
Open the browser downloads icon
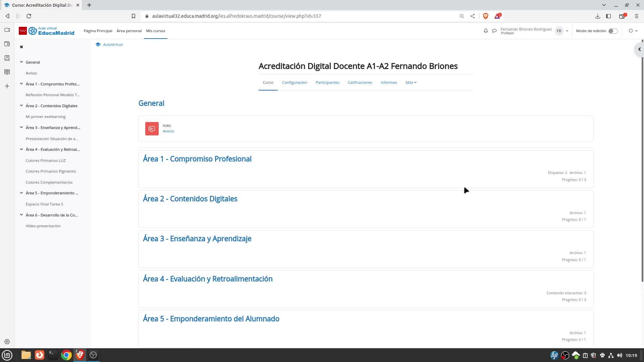coord(597,16)
